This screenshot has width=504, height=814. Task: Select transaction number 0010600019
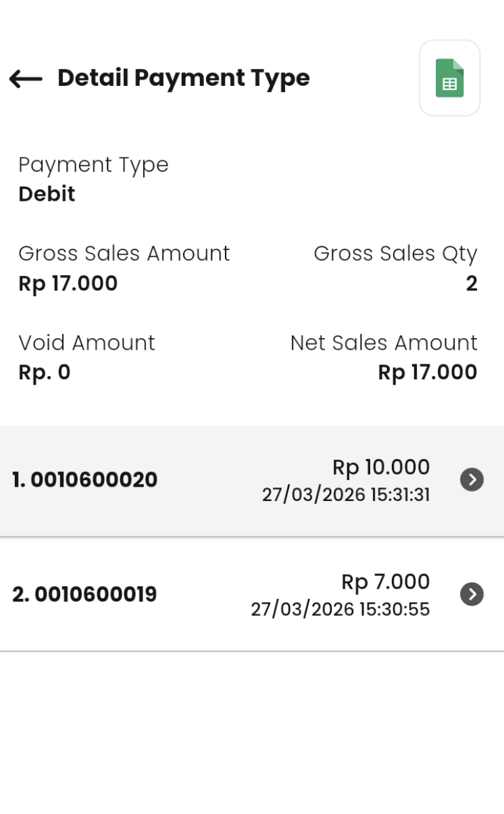point(84,594)
